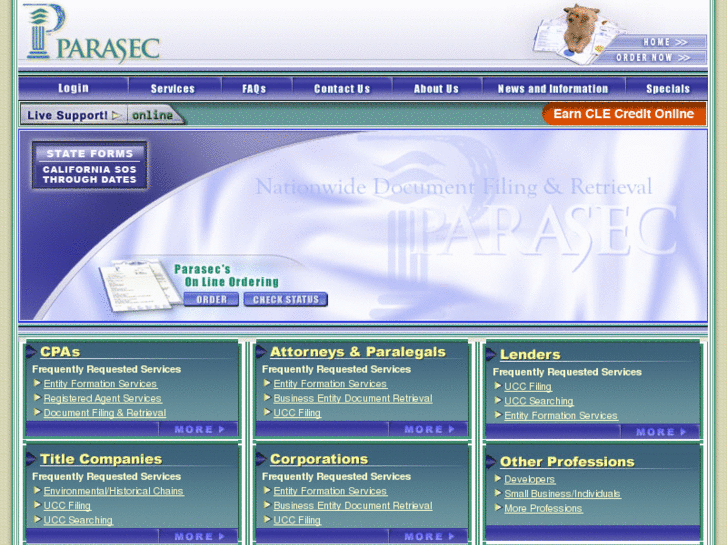727x545 pixels.
Task: Click bullet arrow beside Developers
Action: tap(498, 478)
